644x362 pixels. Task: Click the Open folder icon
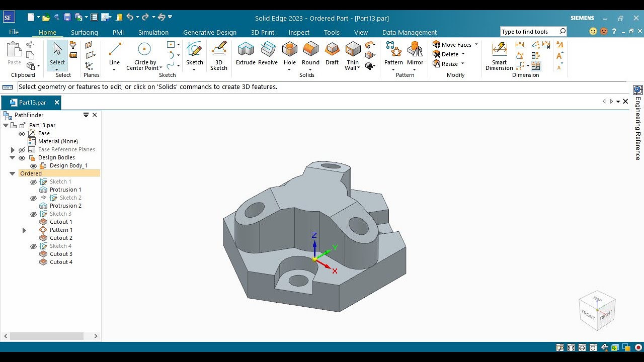coord(46,17)
